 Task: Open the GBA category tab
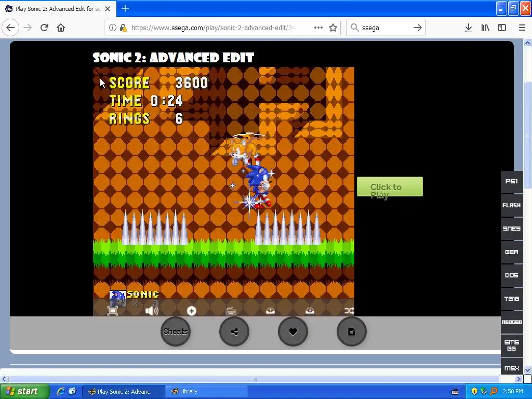point(512,252)
